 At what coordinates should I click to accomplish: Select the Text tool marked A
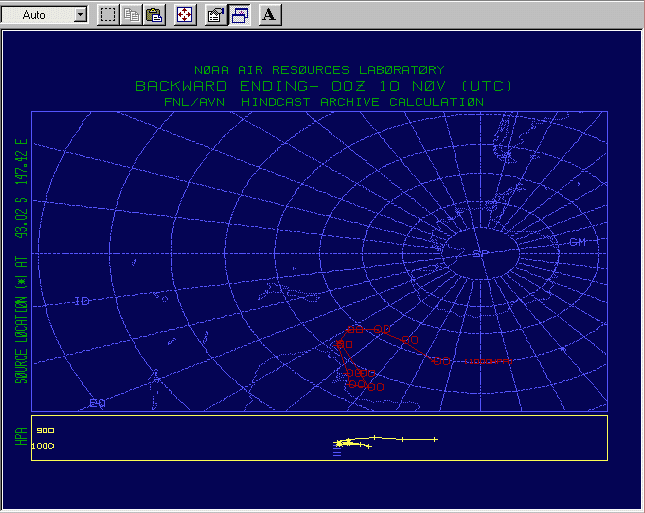[270, 15]
